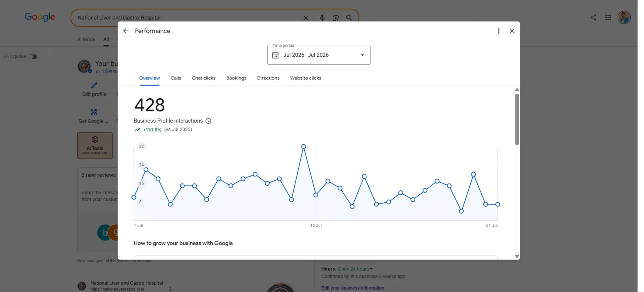This screenshot has height=292, width=644.
Task: Click the 31 Jul chart data point
Action: (x=497, y=204)
